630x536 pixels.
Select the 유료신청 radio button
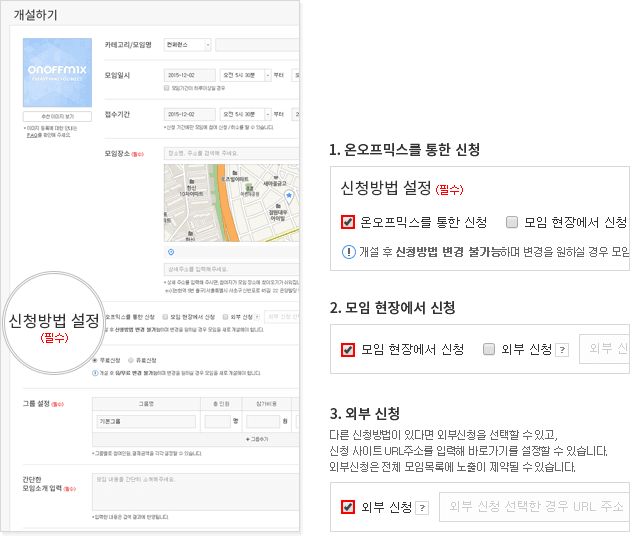point(131,360)
